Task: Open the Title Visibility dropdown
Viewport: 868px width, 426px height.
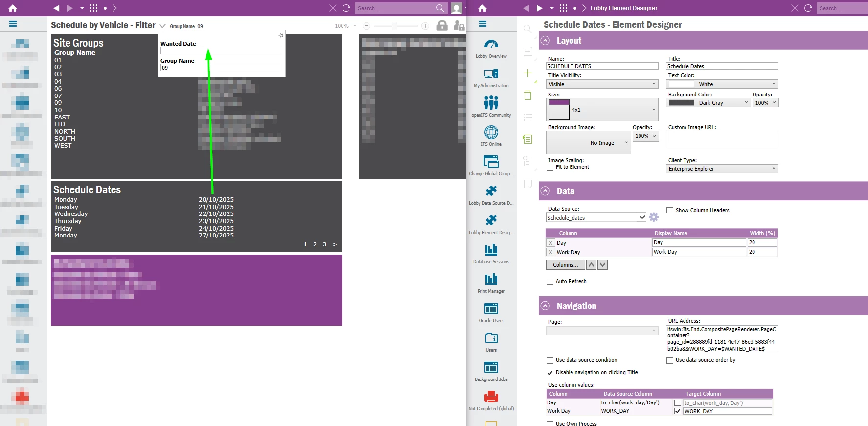Action: pyautogui.click(x=602, y=84)
